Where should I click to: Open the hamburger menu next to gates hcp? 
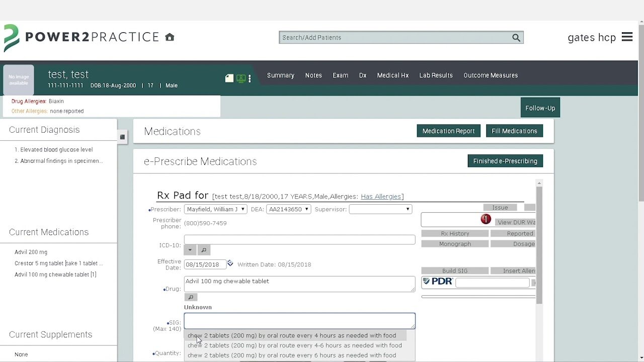pyautogui.click(x=627, y=37)
